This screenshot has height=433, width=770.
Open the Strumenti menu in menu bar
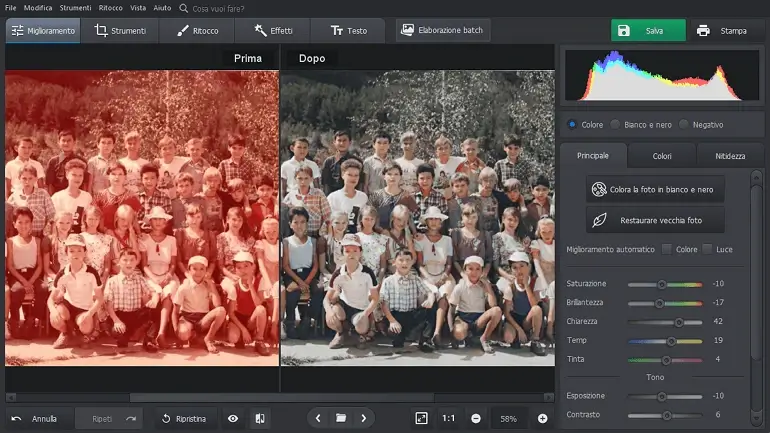[75, 8]
